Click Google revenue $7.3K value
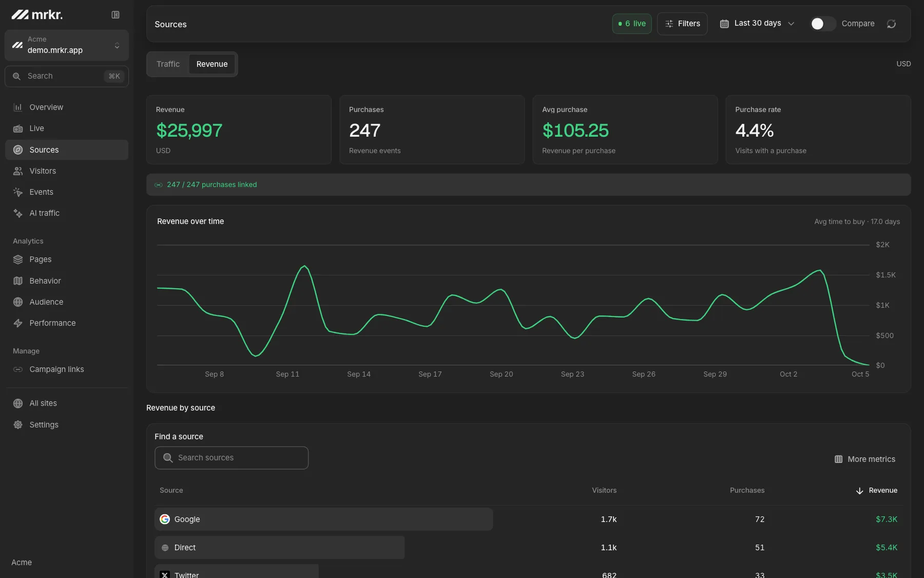The height and width of the screenshot is (578, 924). 887,519
